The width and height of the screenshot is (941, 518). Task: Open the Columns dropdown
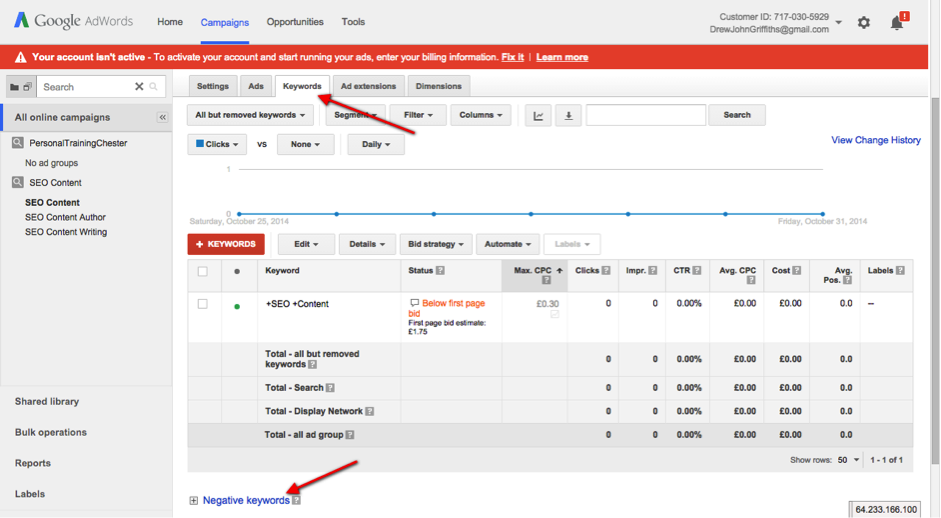click(481, 115)
